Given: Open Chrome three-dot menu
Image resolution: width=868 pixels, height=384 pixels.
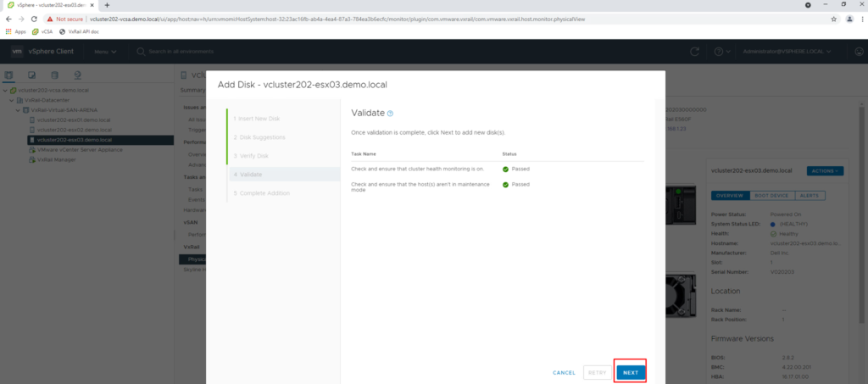Looking at the screenshot, I should click(862, 19).
